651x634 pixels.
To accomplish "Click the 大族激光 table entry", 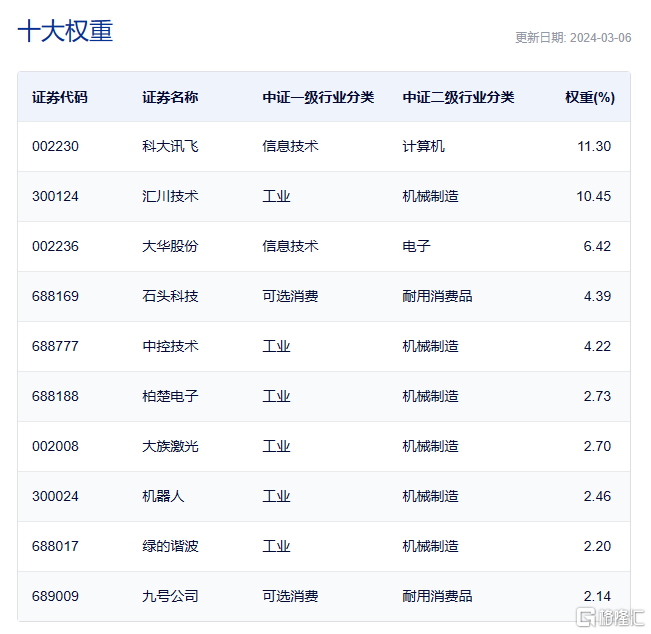I will tap(170, 447).
